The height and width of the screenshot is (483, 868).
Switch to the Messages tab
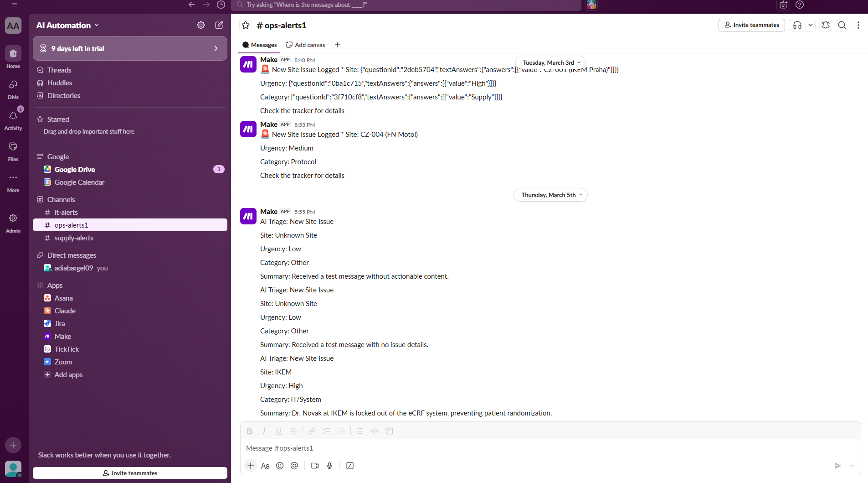260,45
